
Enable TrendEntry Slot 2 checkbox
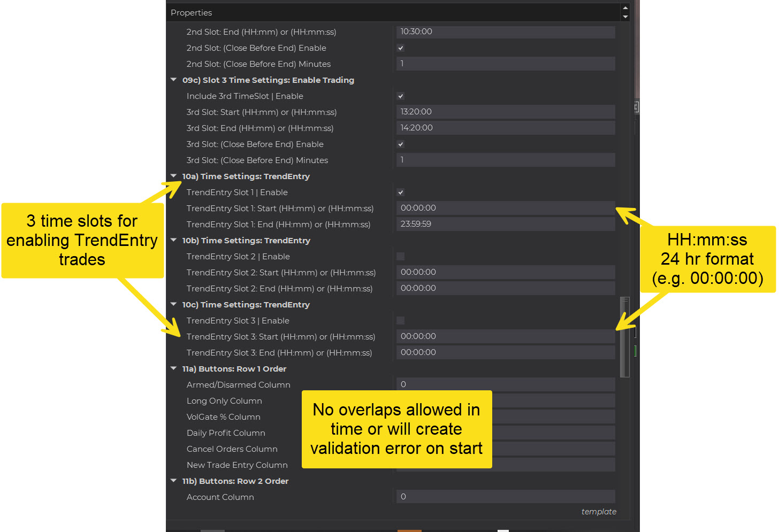[x=401, y=257]
